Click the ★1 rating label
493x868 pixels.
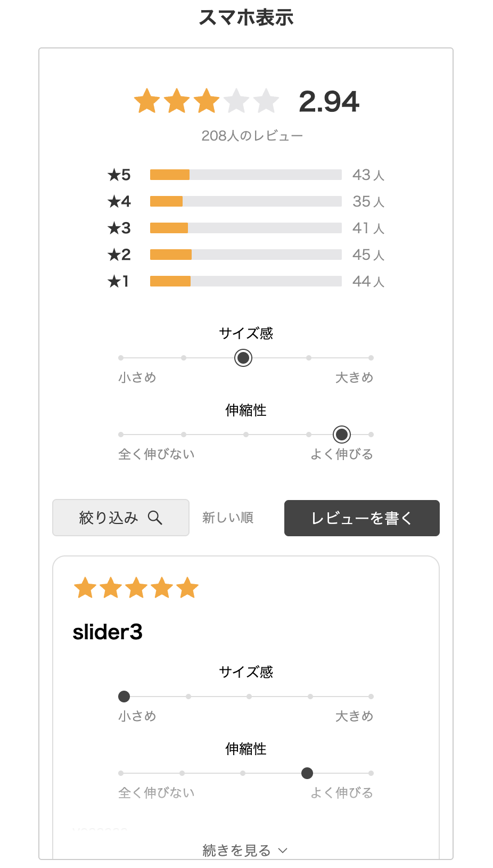tap(118, 281)
